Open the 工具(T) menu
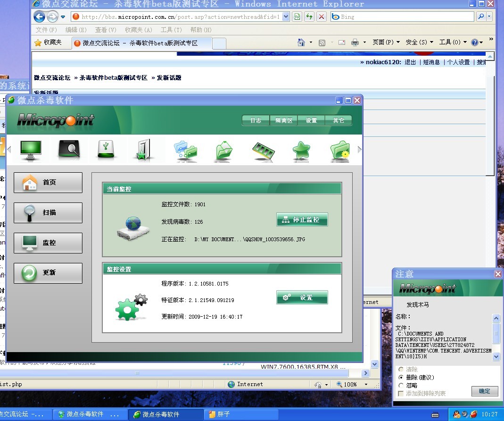Viewport: 504px width, 421px height. [171, 30]
